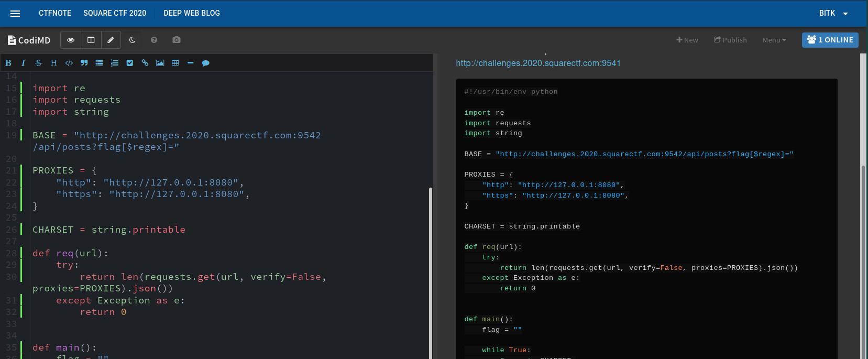Click the preview pane vertical scrollbar
This screenshot has height=359, width=868.
[863, 262]
